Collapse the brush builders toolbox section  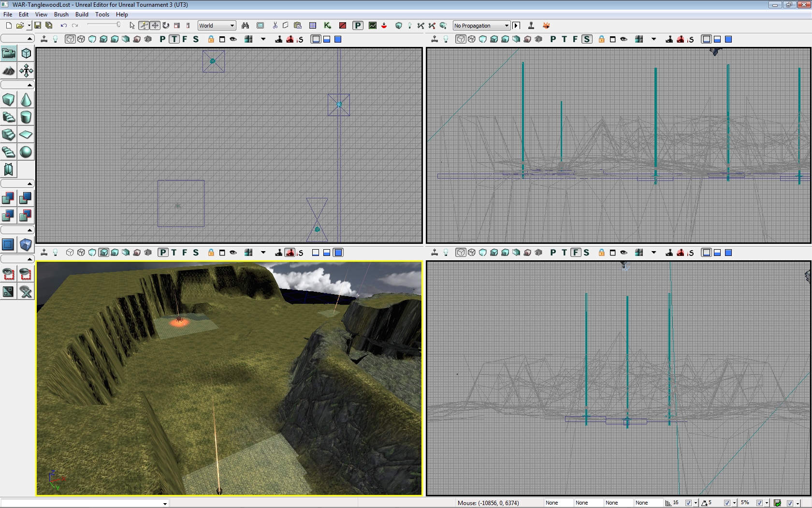(17, 85)
